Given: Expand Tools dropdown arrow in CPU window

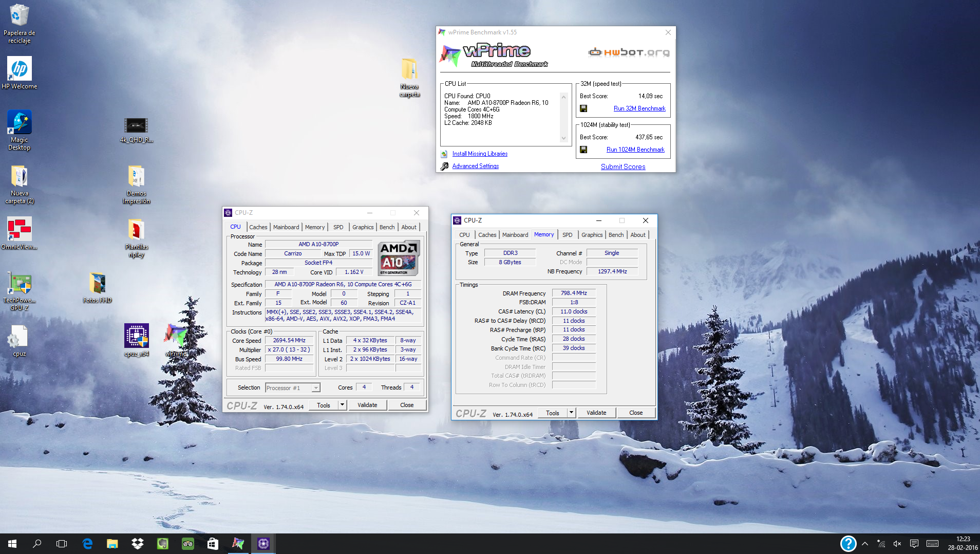Looking at the screenshot, I should click(x=342, y=405).
